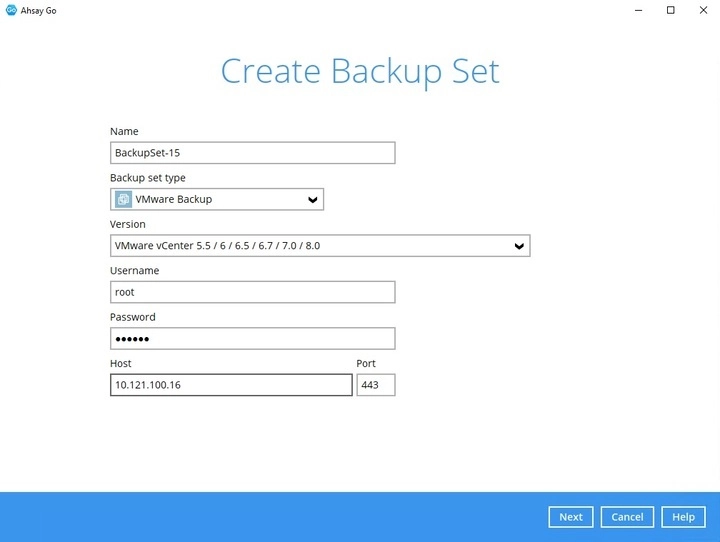Click the Port label
Viewport: 720px width, 542px height.
click(366, 363)
